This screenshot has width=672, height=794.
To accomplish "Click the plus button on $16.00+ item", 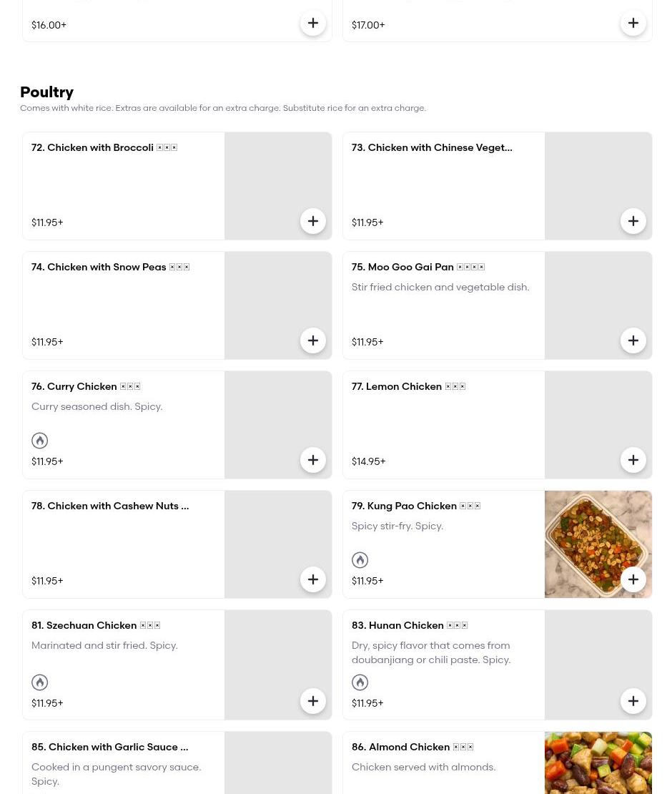I will pos(313,23).
